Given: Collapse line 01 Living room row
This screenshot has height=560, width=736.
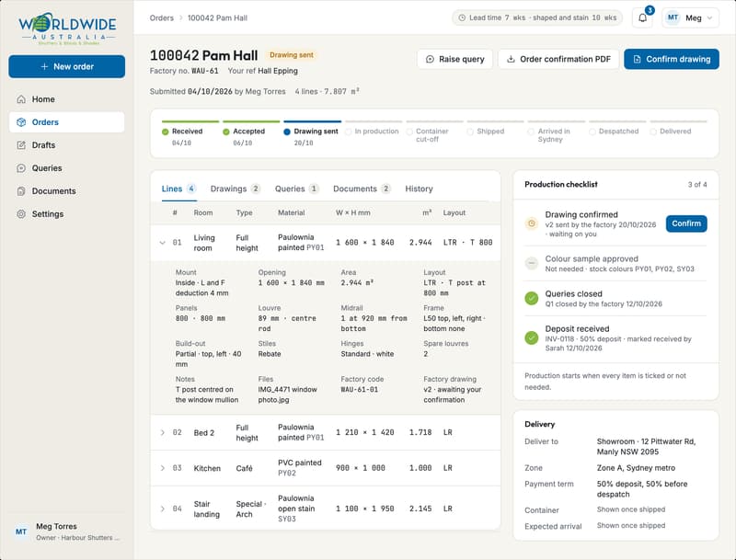Looking at the screenshot, I should 163,243.
